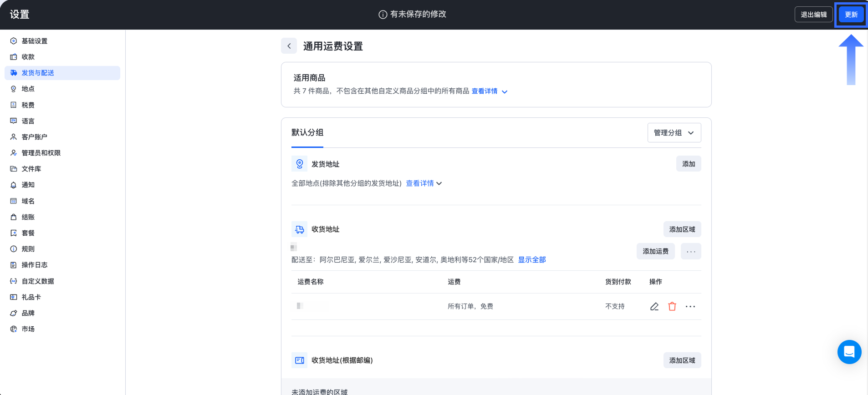
Task: Go to 税费 settings in sidebar
Action: [x=28, y=105]
